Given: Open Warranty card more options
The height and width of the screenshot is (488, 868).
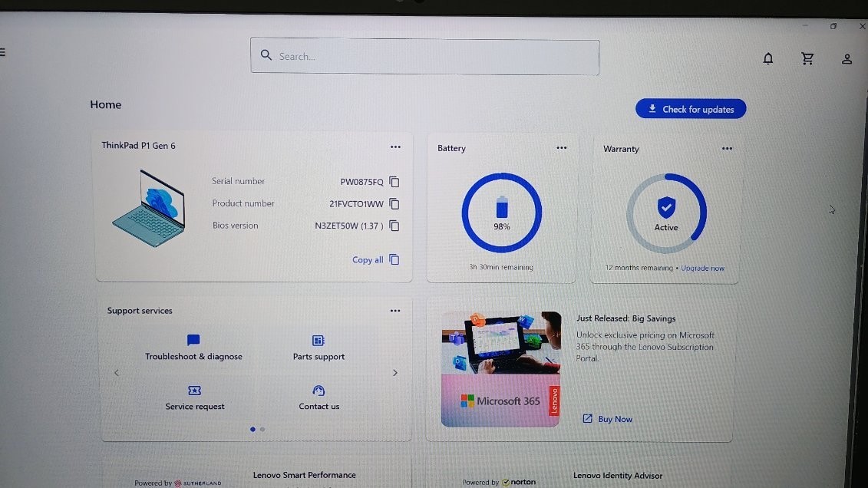Looking at the screenshot, I should tap(727, 148).
